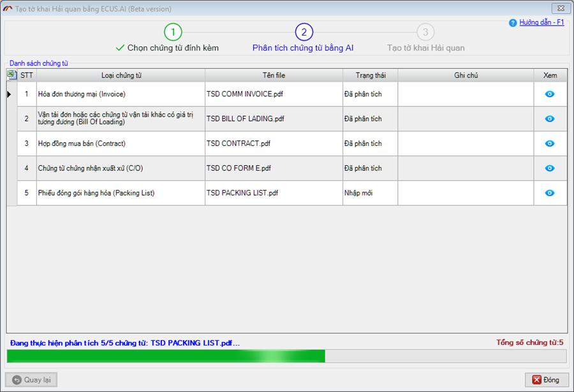This screenshot has height=392, width=574.
Task: Open step 3 Tạo tờ khai Hải quan
Action: point(425,33)
